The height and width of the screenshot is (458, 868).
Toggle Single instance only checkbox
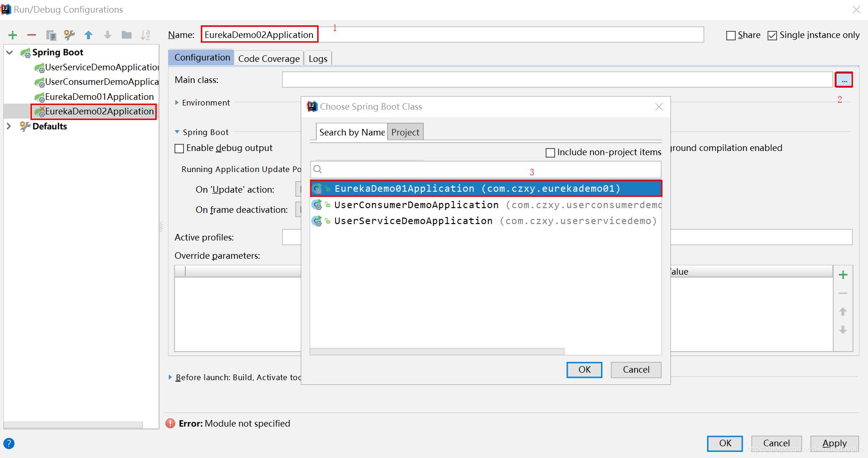pyautogui.click(x=772, y=36)
